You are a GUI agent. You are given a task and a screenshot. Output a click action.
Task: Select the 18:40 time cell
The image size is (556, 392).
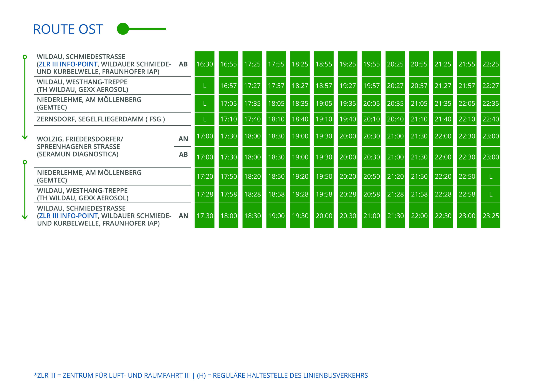(300, 119)
